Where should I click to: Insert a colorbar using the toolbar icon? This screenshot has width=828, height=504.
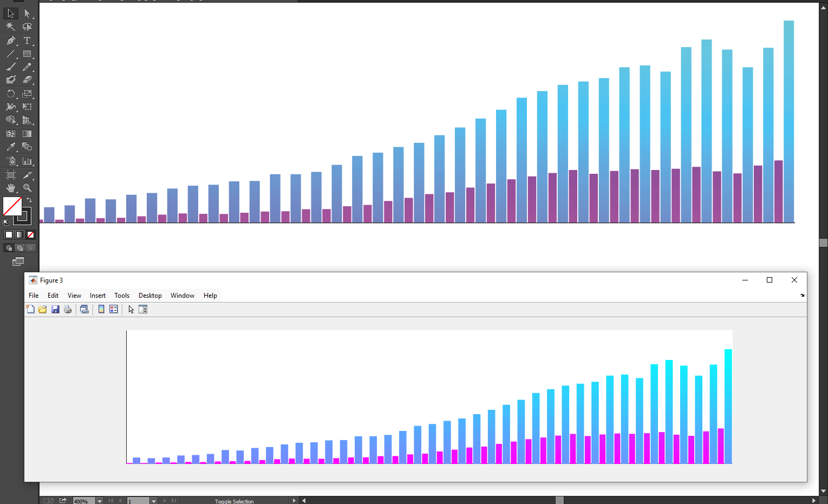101,310
